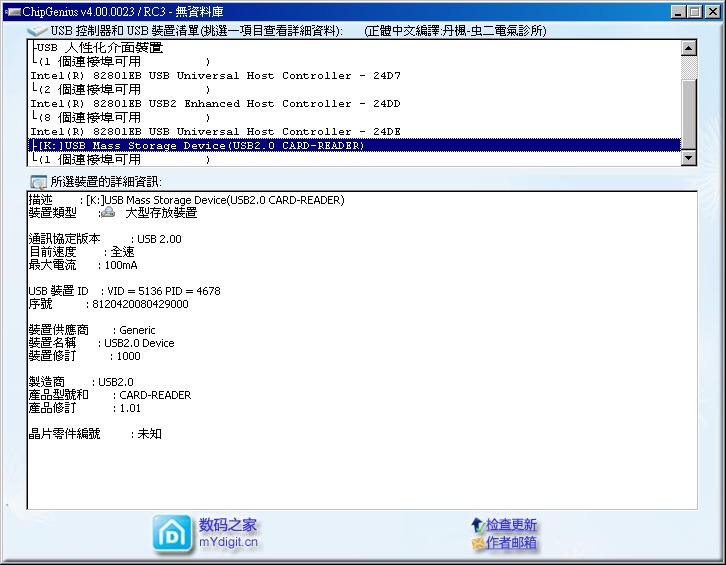Select the Universal Host Controller 24DE row
Viewport: 726px width, 565px height.
(x=355, y=132)
